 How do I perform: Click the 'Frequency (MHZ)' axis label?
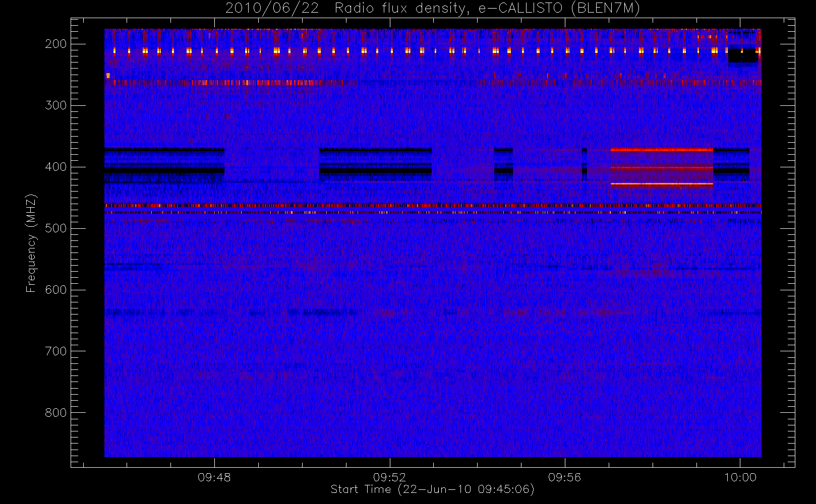31,243
